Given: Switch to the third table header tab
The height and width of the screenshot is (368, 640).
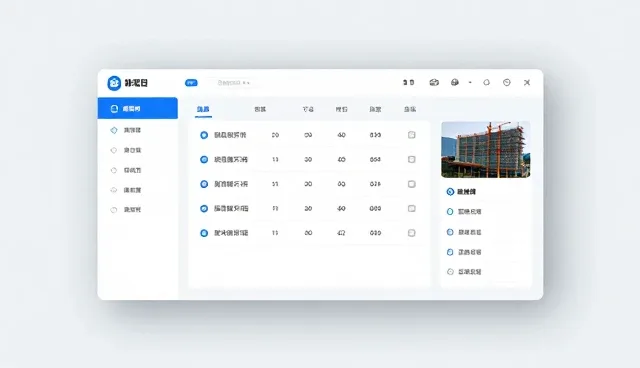Looking at the screenshot, I should tap(308, 109).
